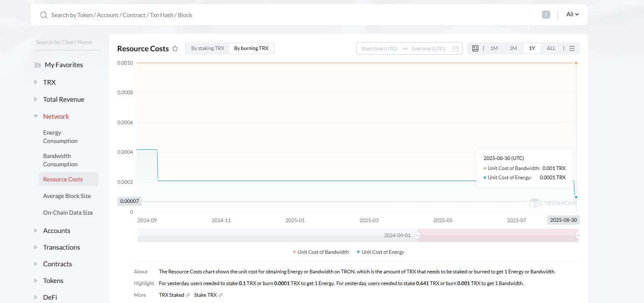Open the chart data calculator icon

475,48
